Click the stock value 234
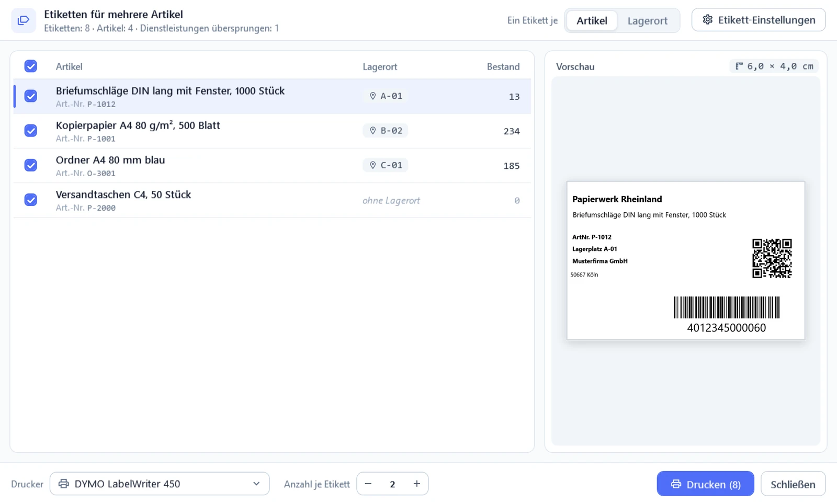837x504 pixels. [x=512, y=131]
